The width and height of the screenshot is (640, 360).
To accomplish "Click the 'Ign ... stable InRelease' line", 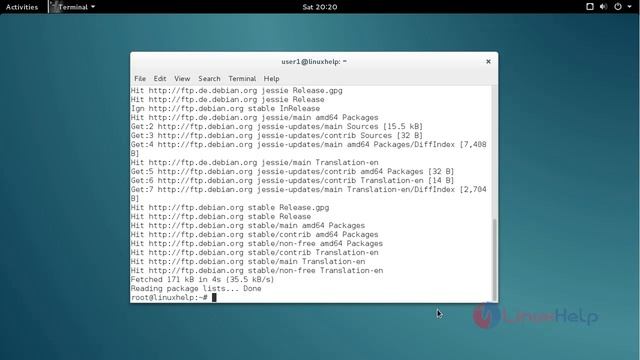I will tap(225, 109).
